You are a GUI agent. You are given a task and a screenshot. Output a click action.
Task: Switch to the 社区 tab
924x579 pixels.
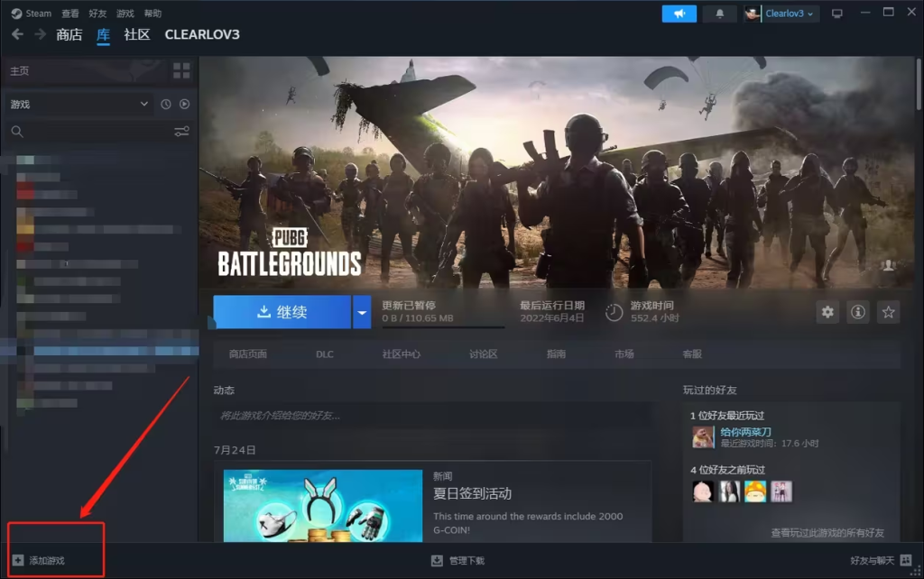(x=137, y=35)
